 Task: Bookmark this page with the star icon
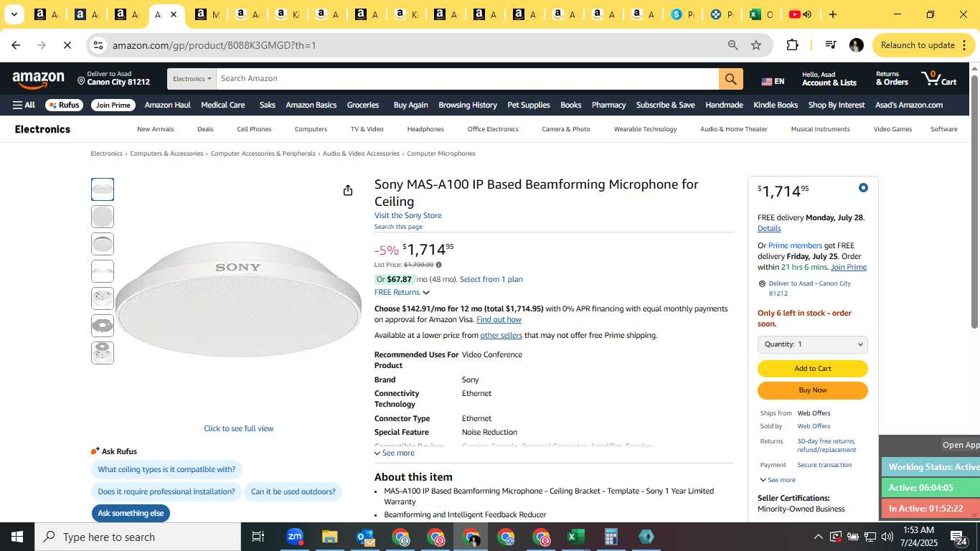point(756,45)
